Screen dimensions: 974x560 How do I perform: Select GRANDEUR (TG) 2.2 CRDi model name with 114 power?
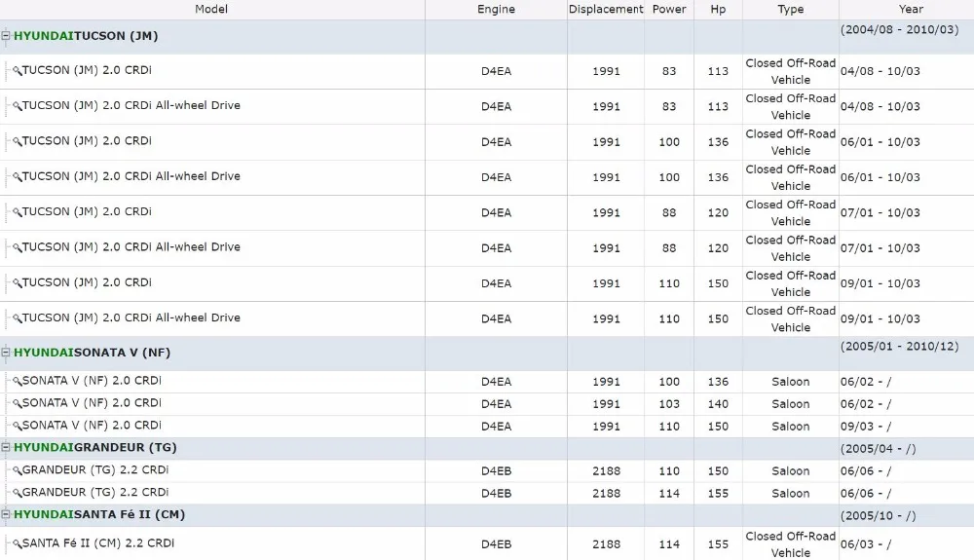click(95, 493)
